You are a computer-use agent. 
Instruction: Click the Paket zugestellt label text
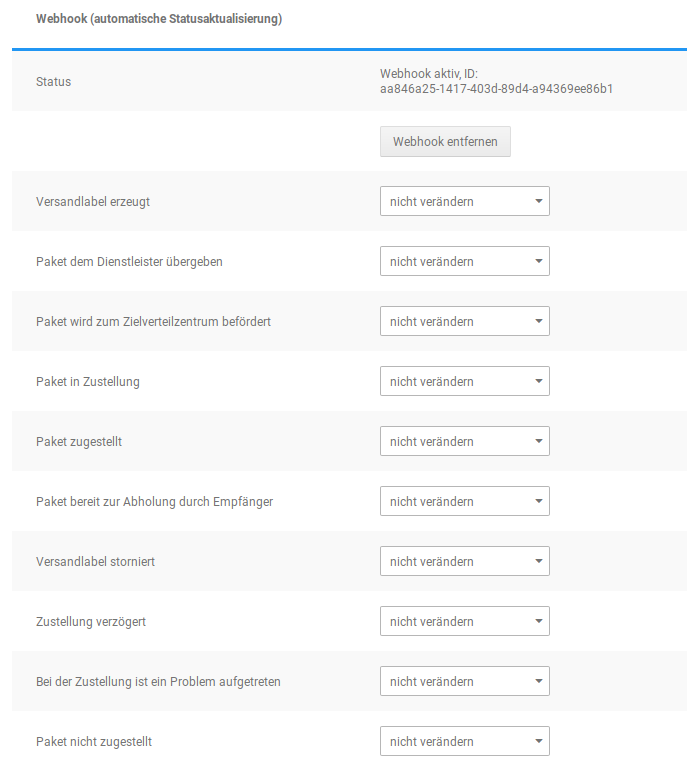tap(79, 442)
